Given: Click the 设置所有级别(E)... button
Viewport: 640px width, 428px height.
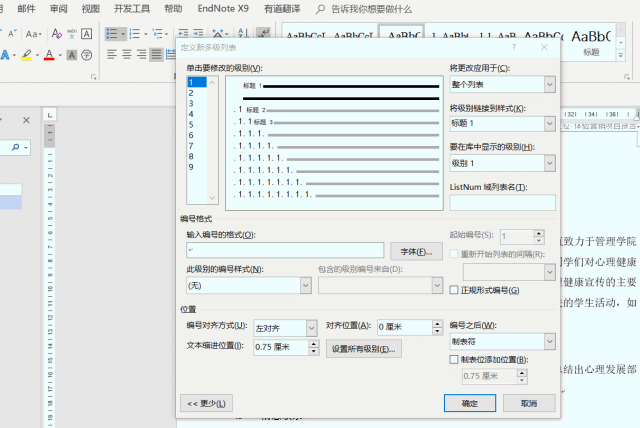Looking at the screenshot, I should point(364,349).
